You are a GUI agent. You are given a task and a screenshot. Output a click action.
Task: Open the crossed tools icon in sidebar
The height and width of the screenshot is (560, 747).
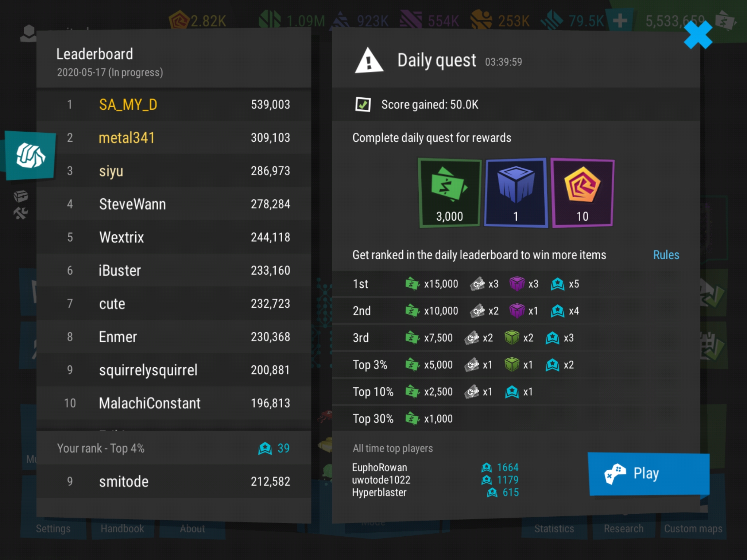21,213
